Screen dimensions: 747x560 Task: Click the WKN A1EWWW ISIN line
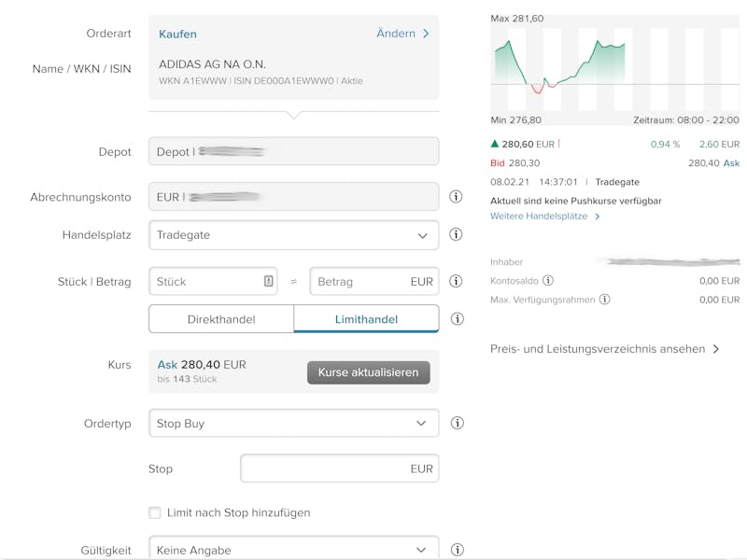(261, 81)
